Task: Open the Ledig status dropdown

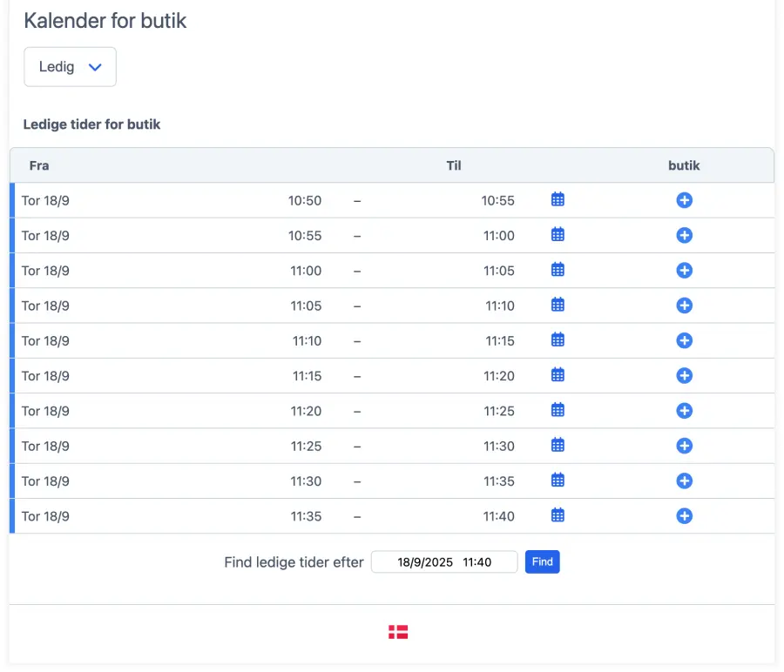Action: pyautogui.click(x=70, y=66)
